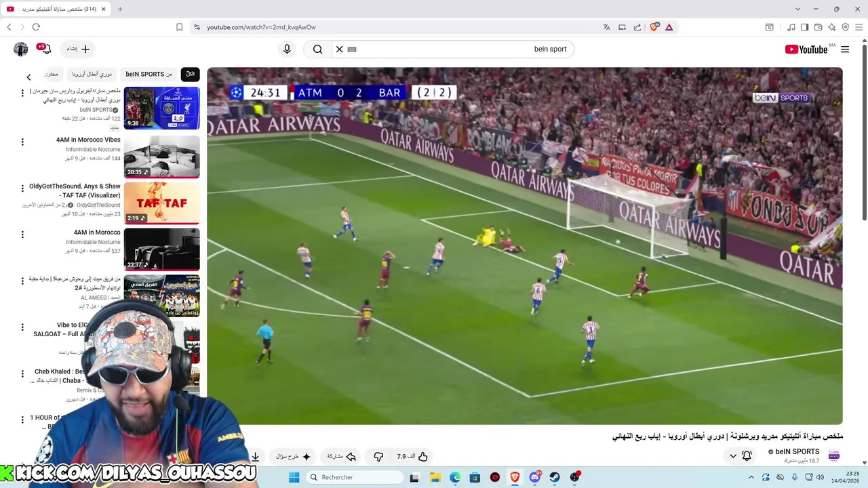
Task: Open Brave Rewards triangle icon
Action: coord(669,27)
